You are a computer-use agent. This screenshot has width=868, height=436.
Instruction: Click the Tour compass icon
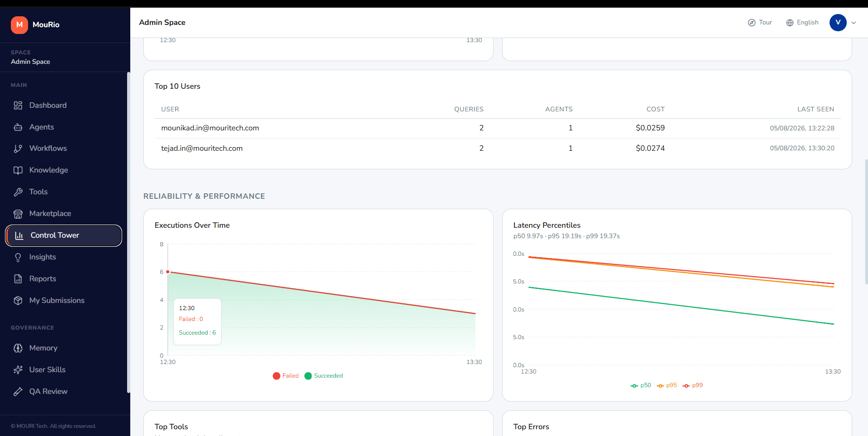tap(752, 23)
